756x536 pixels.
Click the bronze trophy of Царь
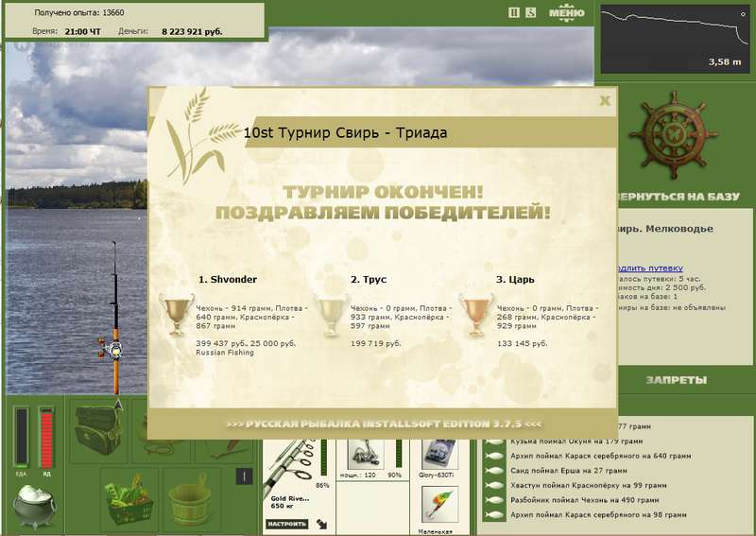476,315
